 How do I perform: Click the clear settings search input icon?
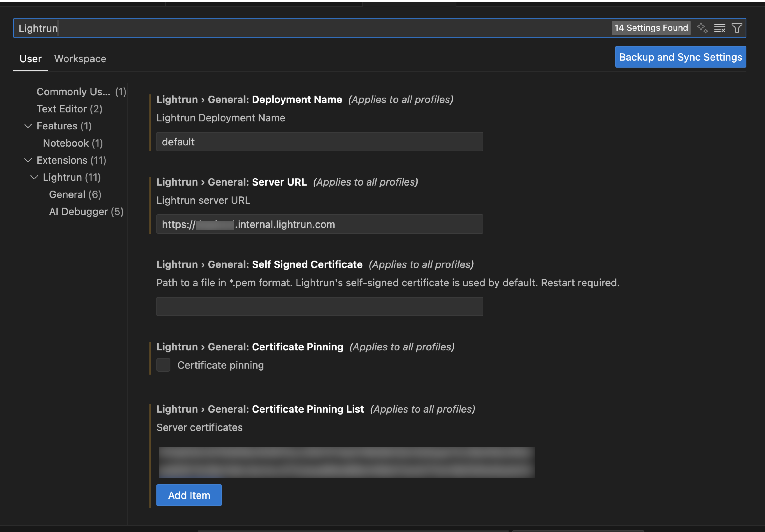point(719,28)
